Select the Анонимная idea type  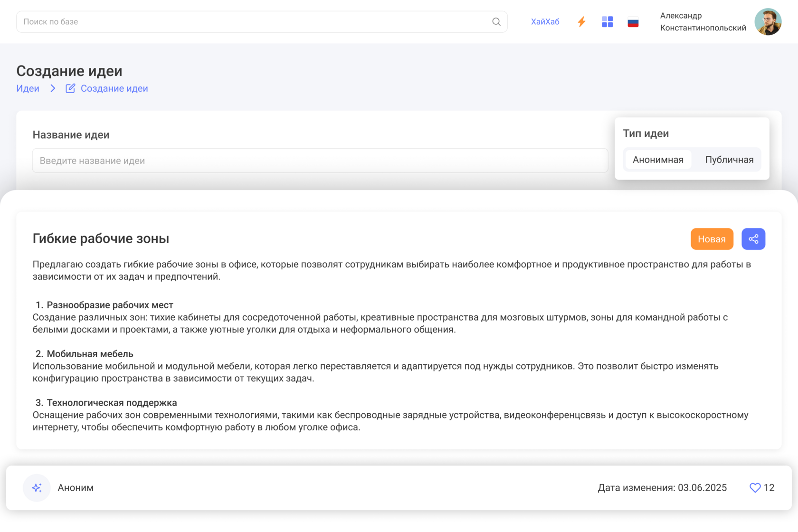658,160
